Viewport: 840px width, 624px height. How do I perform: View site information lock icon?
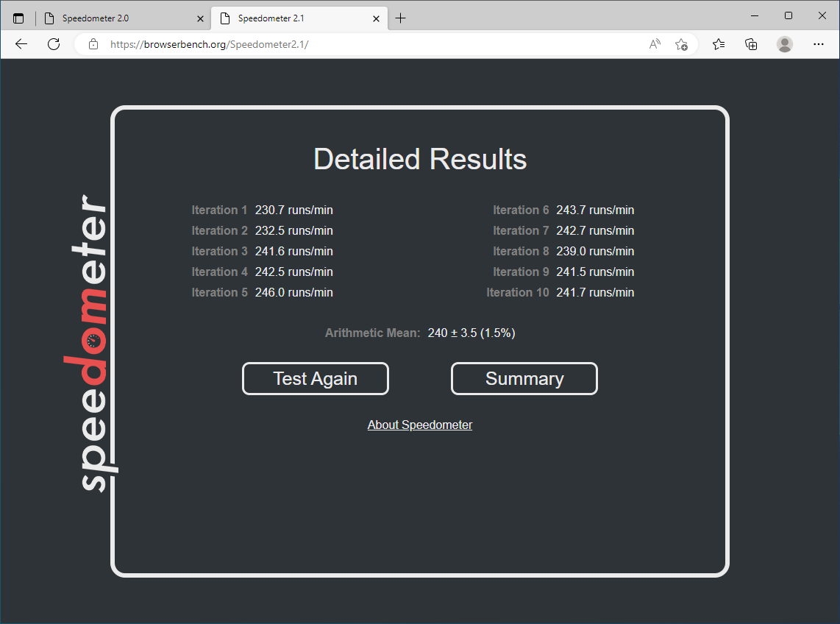coord(93,44)
